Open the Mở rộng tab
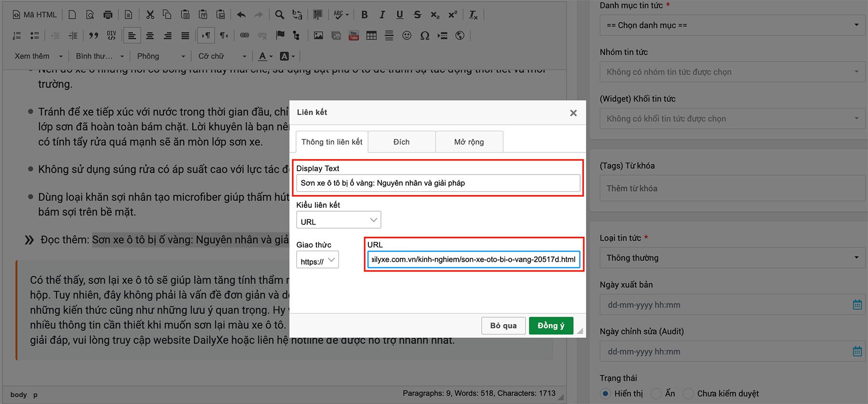Viewport: 868px width, 404px height. (469, 142)
